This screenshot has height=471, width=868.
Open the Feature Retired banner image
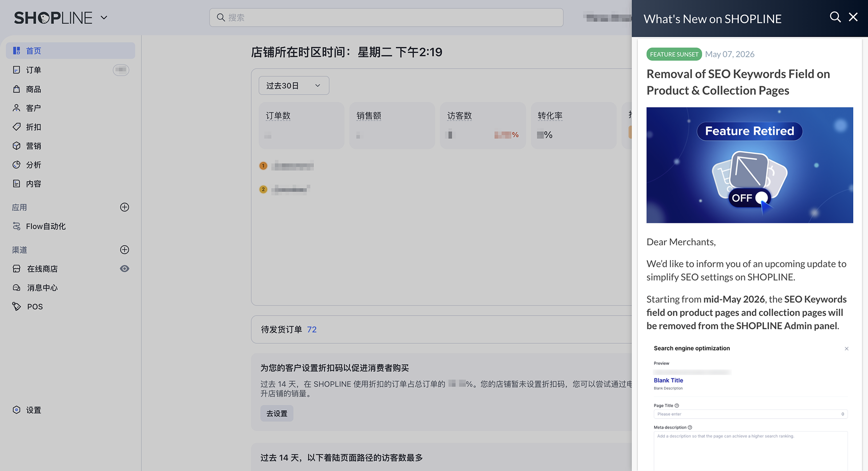750,165
